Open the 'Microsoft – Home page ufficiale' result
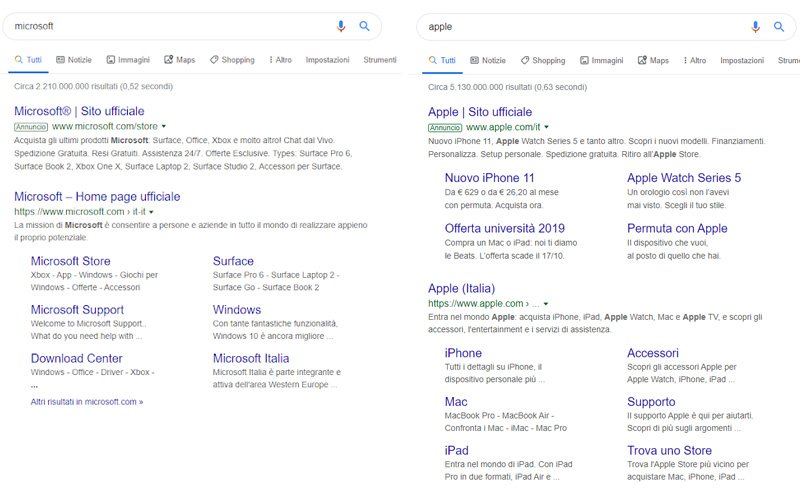Image resolution: width=800 pixels, height=500 pixels. pos(97,196)
